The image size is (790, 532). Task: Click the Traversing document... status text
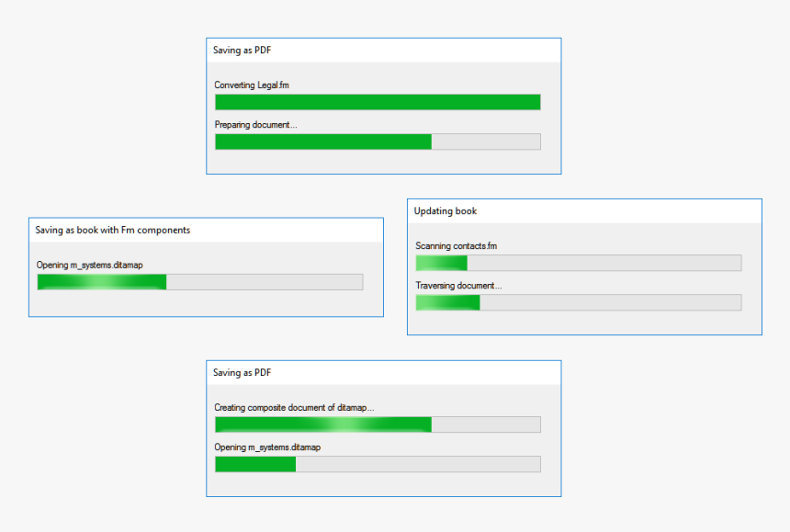click(458, 286)
